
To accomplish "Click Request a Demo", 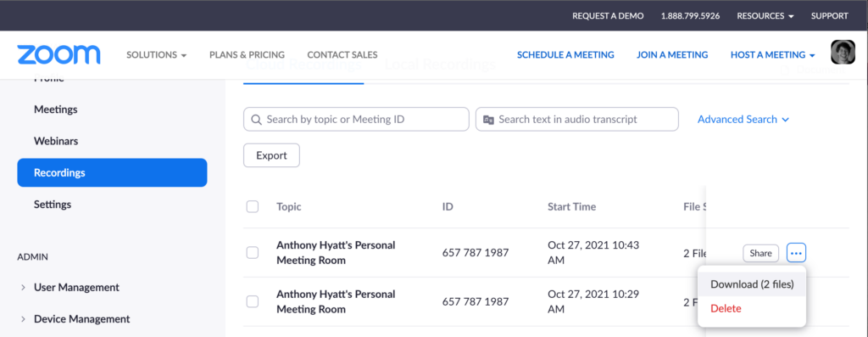I will (x=608, y=16).
